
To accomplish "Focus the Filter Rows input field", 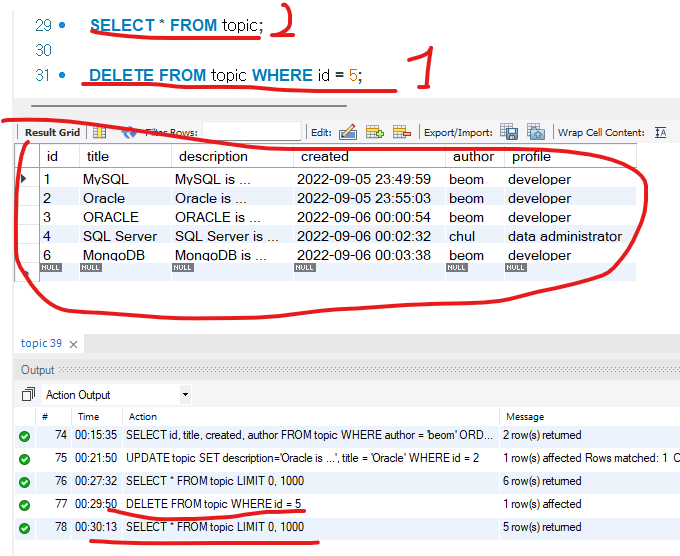I will (x=252, y=131).
